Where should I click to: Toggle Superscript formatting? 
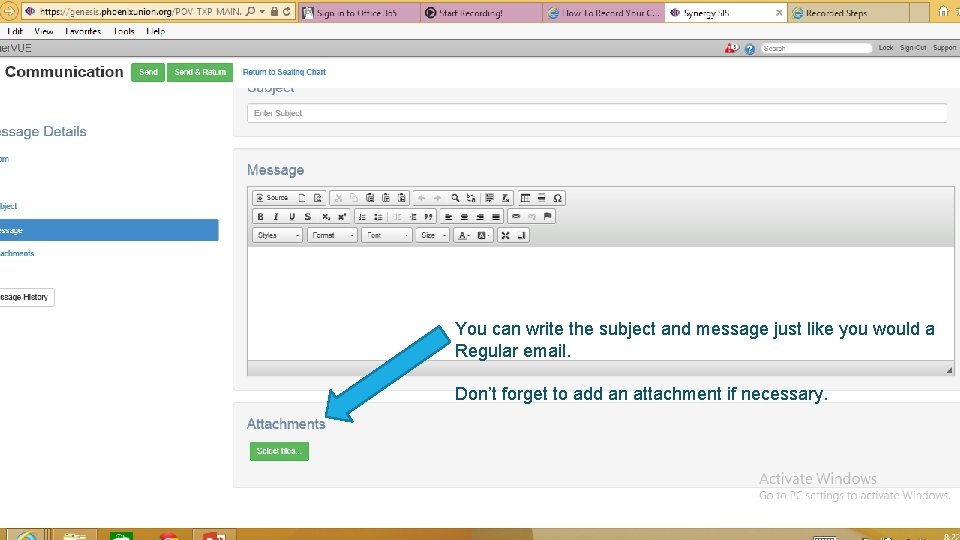[x=342, y=217]
